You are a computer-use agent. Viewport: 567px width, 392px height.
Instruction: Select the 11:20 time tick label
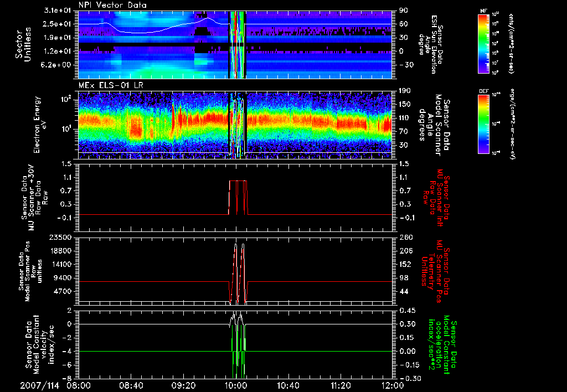pyautogui.click(x=341, y=385)
